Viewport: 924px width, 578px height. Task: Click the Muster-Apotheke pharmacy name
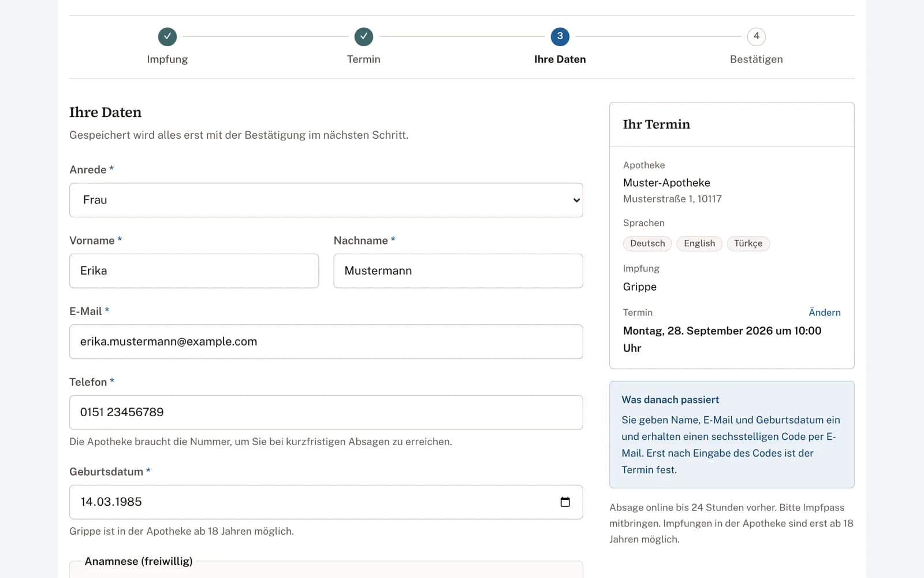click(x=666, y=183)
